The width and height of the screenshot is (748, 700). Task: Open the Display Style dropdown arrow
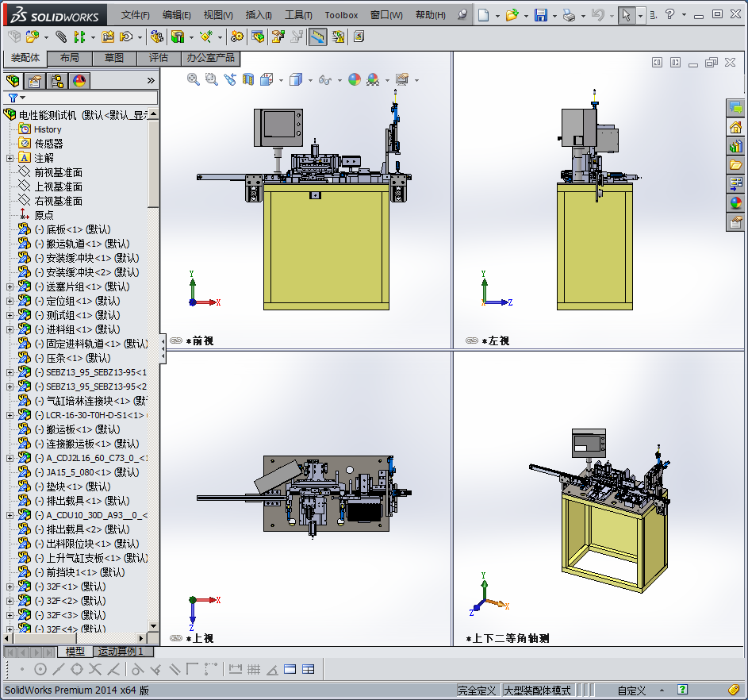tap(311, 80)
